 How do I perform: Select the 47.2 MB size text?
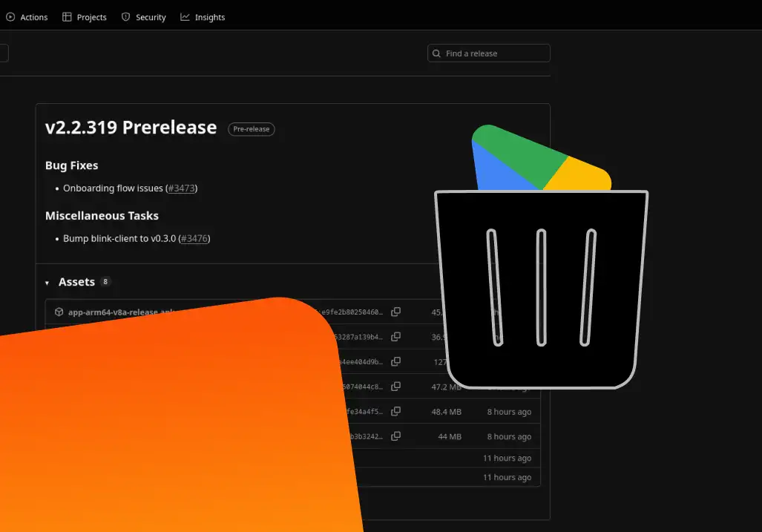pyautogui.click(x=446, y=387)
